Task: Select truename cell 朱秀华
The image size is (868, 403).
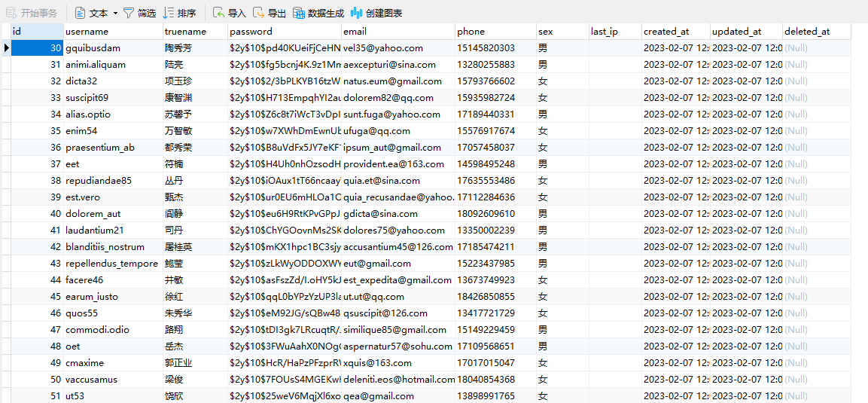Action: pos(196,313)
